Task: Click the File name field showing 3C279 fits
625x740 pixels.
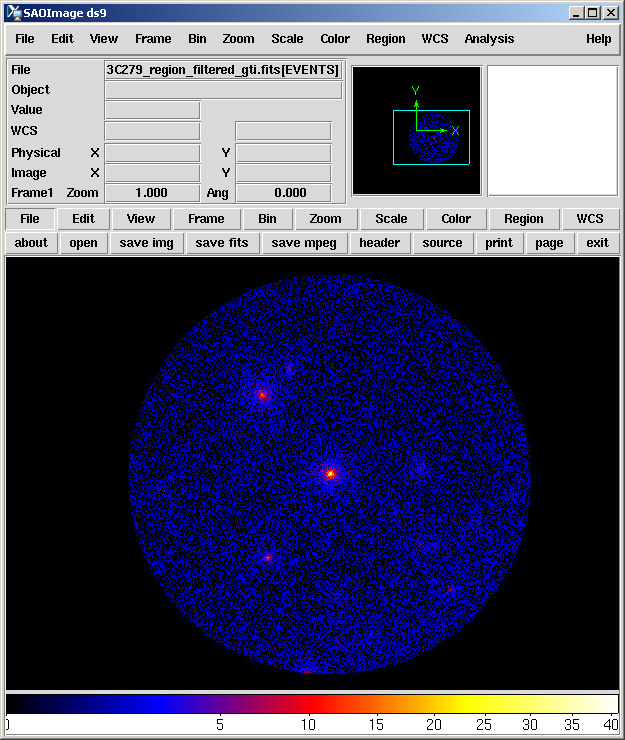Action: click(223, 70)
